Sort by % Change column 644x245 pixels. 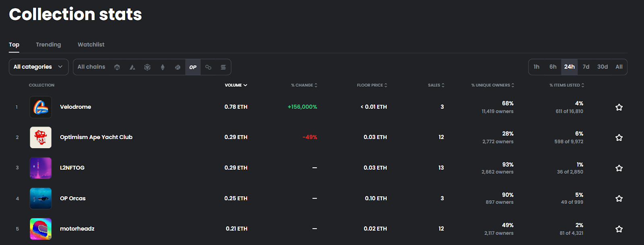pos(304,85)
